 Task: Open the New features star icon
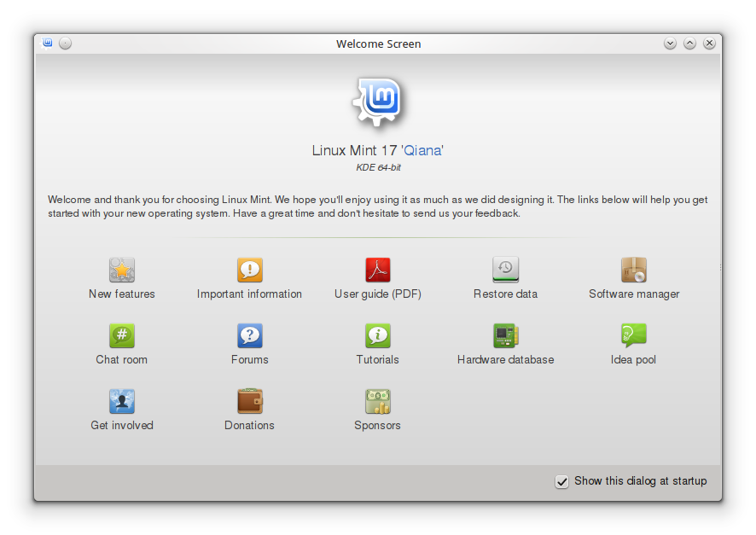(x=121, y=270)
